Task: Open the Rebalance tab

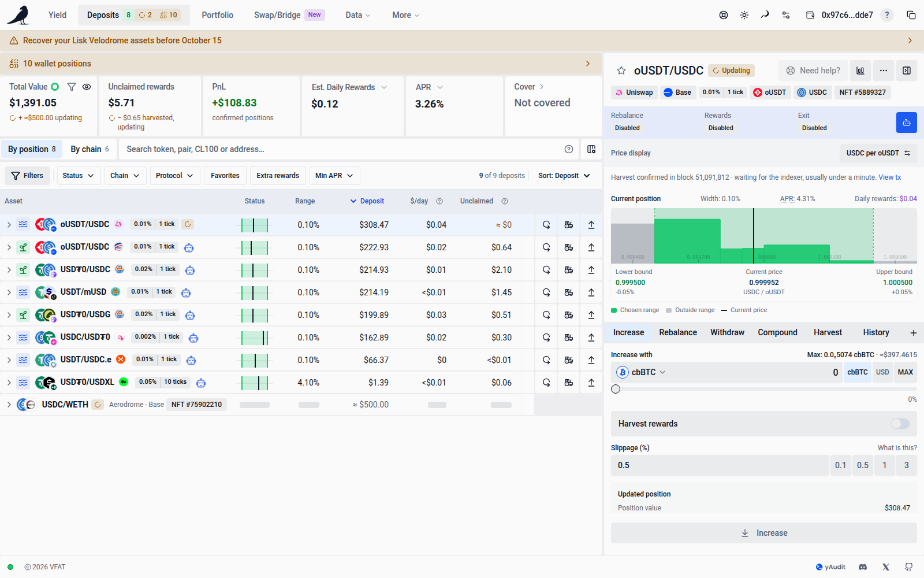Action: (x=678, y=332)
